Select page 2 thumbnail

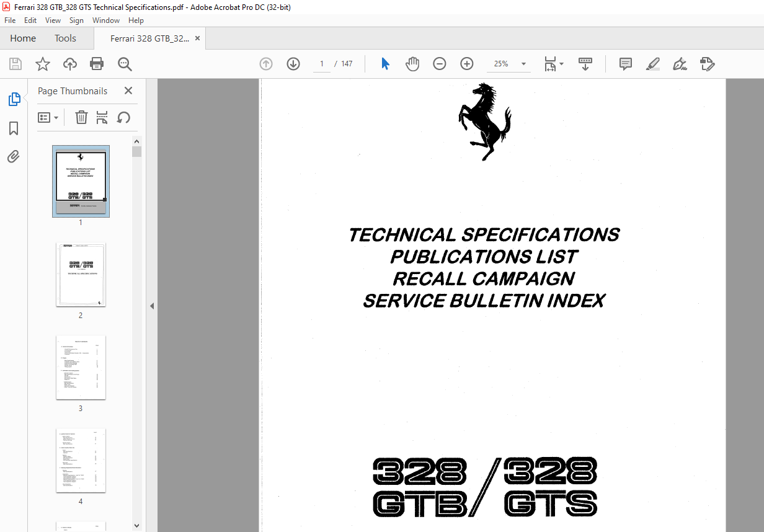tap(81, 275)
